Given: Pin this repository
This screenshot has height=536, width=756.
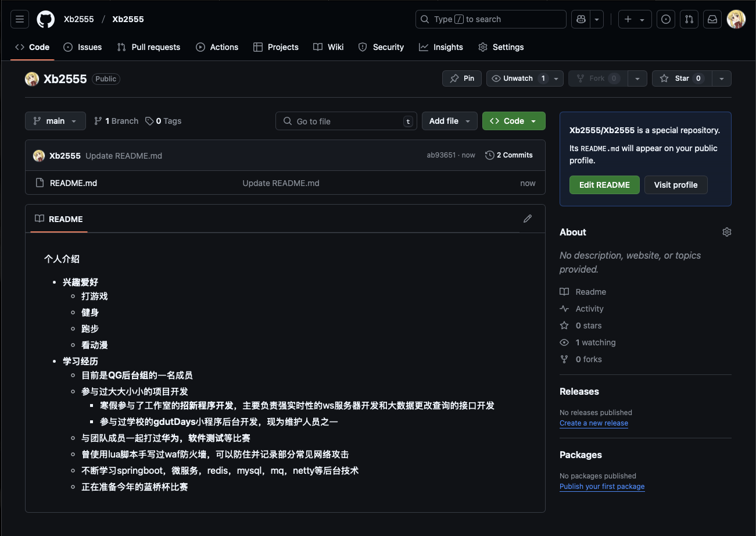Looking at the screenshot, I should 462,78.
